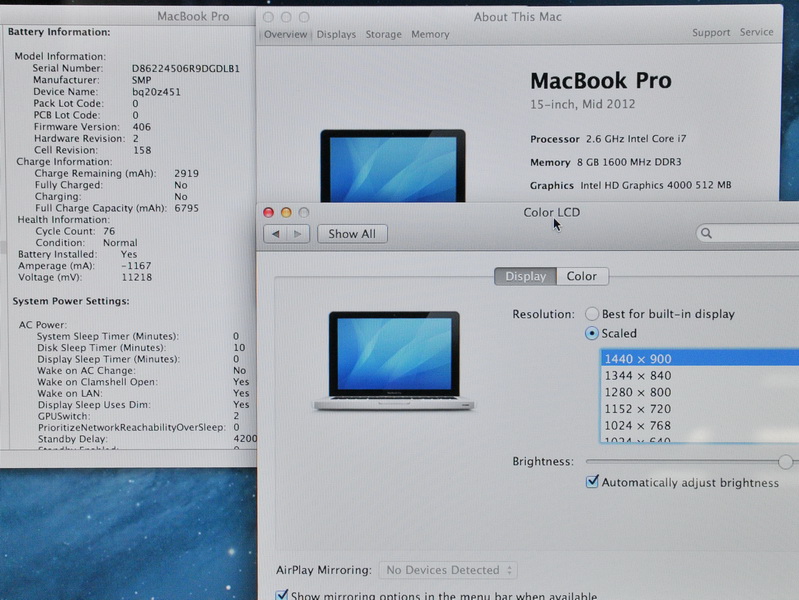Click the search magnifier icon in Color LCD
This screenshot has height=600, width=799.
[x=706, y=233]
